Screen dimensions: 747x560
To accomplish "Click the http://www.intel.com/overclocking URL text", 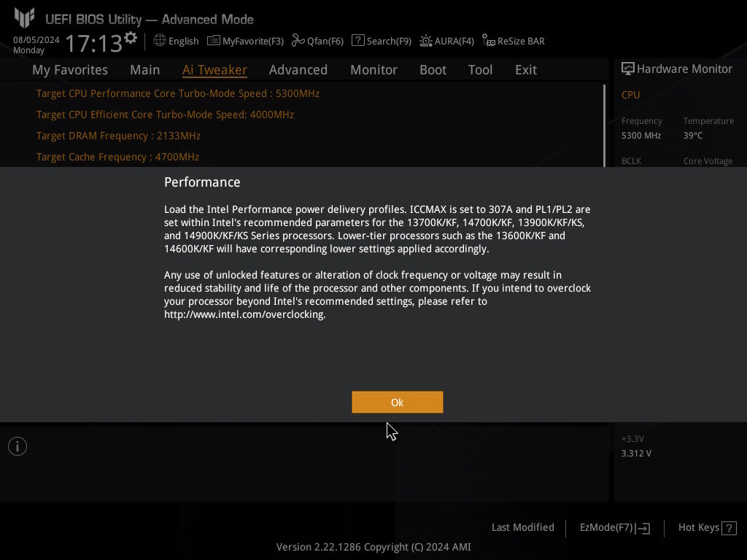I will coord(244,315).
